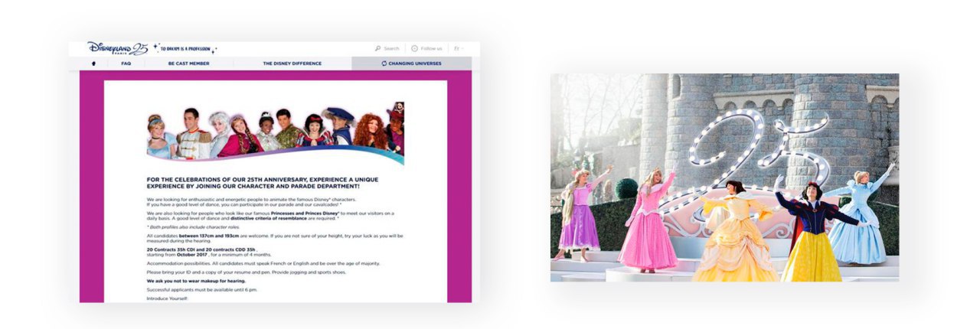The height and width of the screenshot is (329, 980).
Task: Open The Disney Difference menu
Action: tap(292, 64)
